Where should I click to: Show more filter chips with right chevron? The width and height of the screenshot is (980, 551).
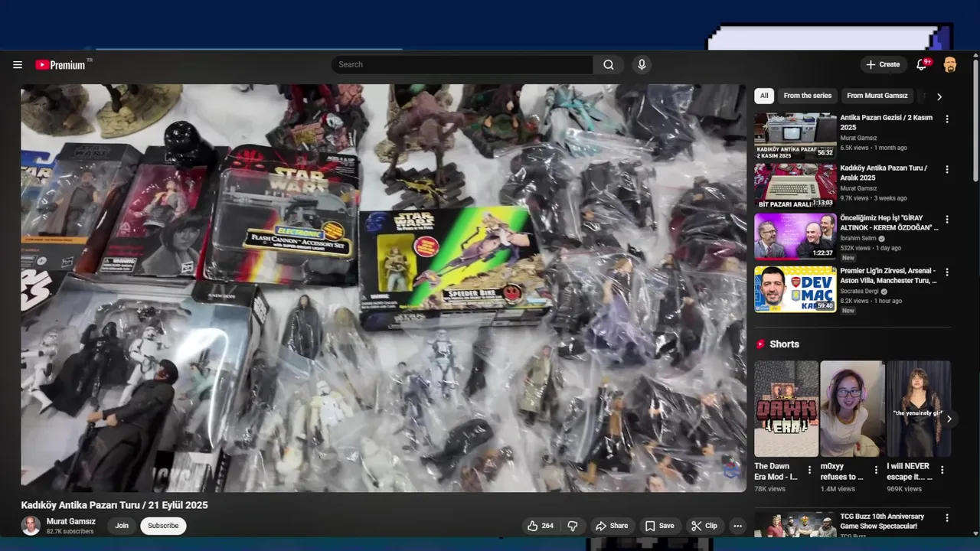pos(939,96)
